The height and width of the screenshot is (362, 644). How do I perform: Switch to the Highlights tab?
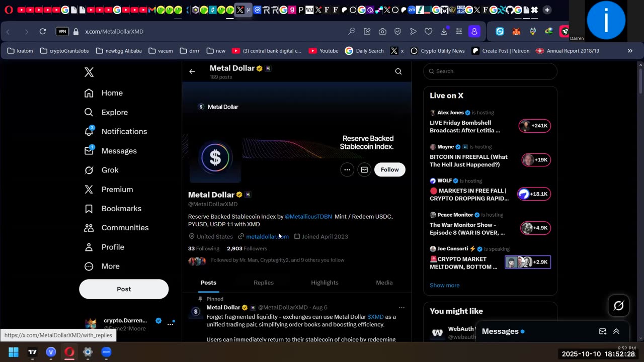325,283
